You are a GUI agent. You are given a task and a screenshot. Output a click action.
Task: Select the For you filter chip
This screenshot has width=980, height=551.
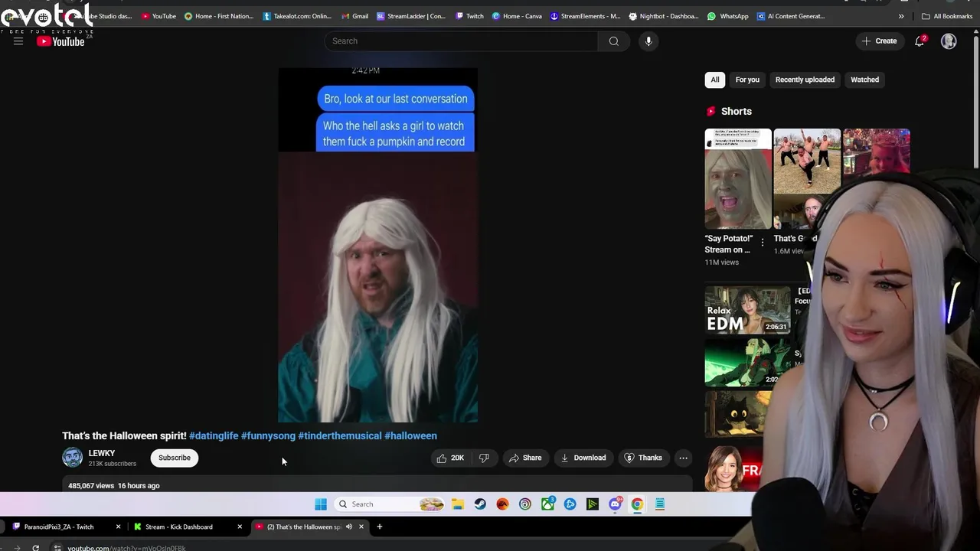tap(747, 80)
